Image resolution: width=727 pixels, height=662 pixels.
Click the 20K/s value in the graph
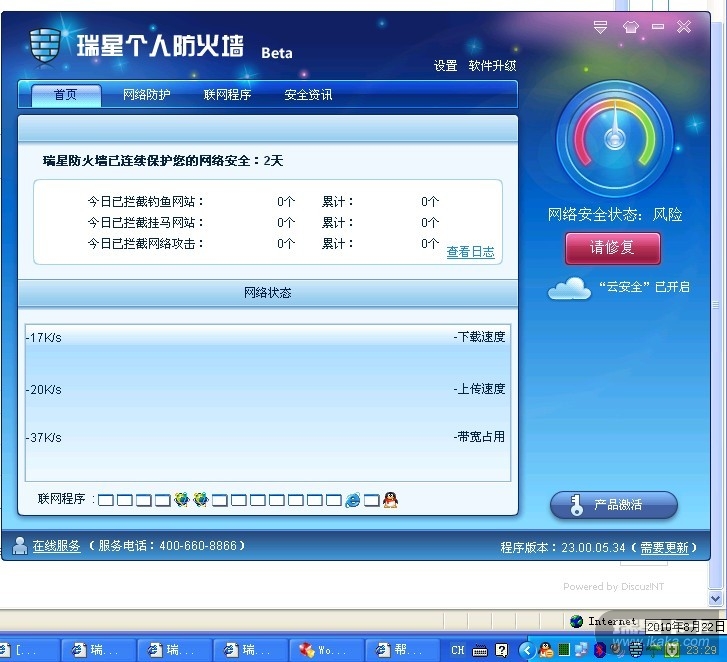44,389
